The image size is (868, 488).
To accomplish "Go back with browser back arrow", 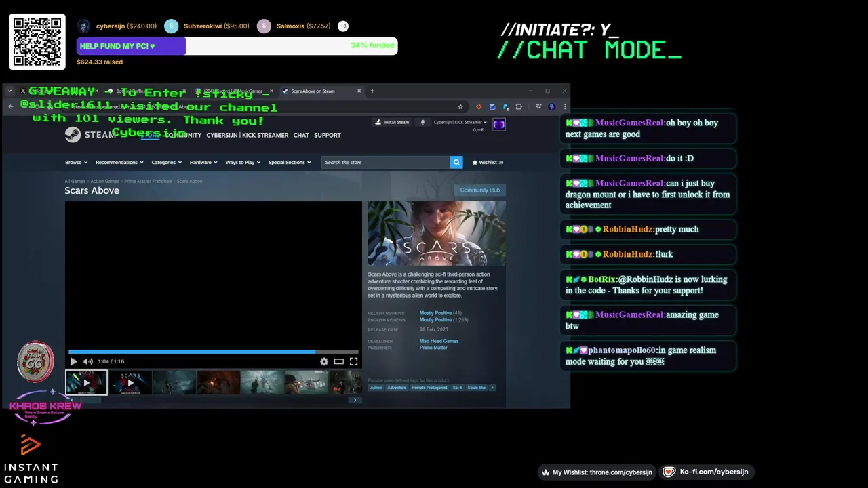I will pyautogui.click(x=10, y=106).
